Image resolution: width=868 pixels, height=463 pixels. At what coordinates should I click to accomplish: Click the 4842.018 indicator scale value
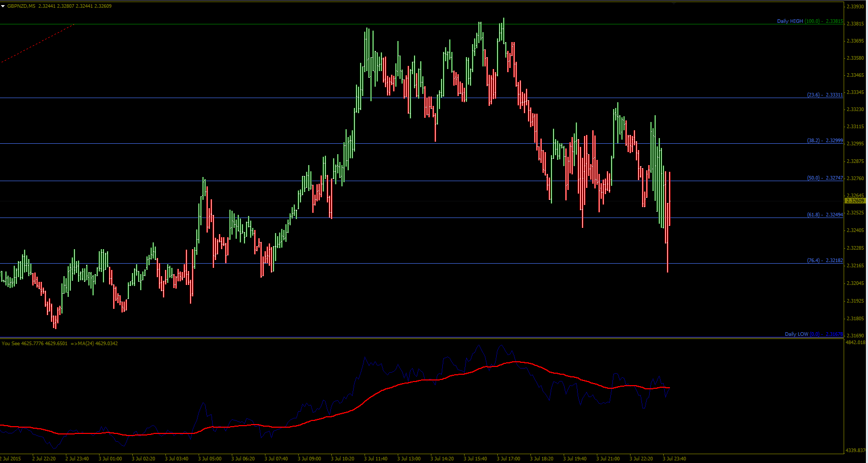coord(856,343)
